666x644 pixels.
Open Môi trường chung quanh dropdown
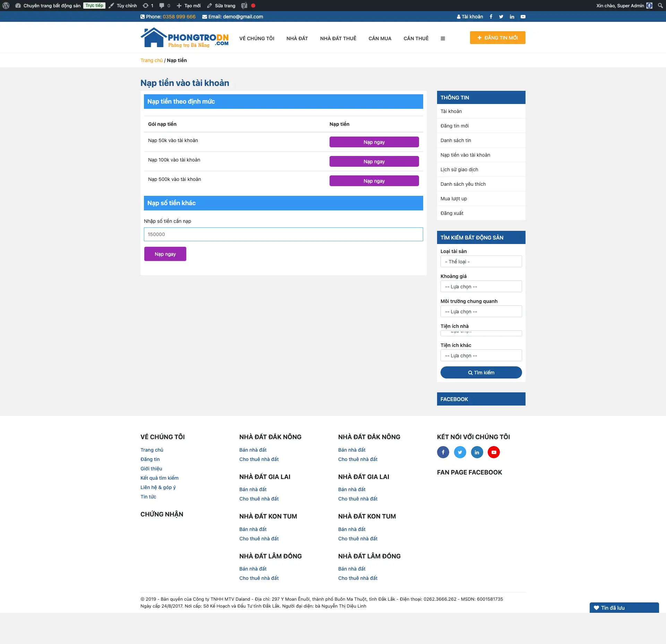pos(481,312)
